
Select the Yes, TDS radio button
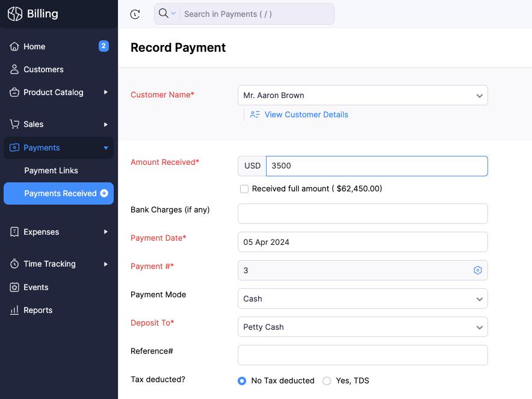click(x=327, y=380)
